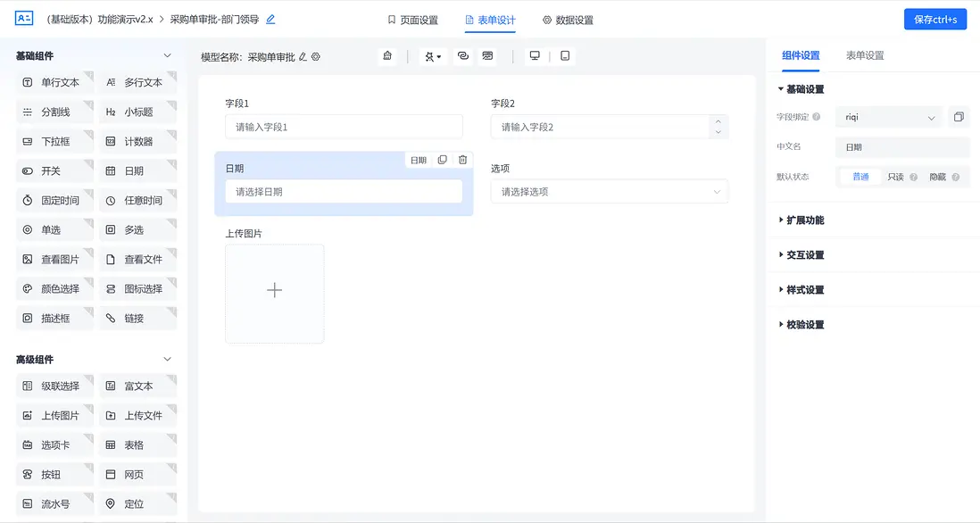Image resolution: width=980 pixels, height=523 pixels.
Task: Click the 保存ctrl+s save button
Action: (934, 18)
